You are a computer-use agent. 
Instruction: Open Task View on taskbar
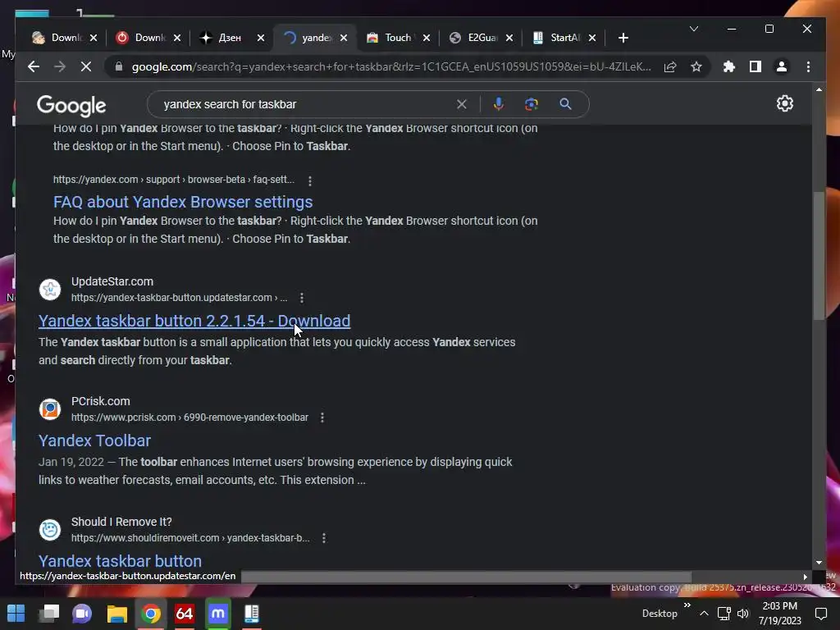coord(49,614)
